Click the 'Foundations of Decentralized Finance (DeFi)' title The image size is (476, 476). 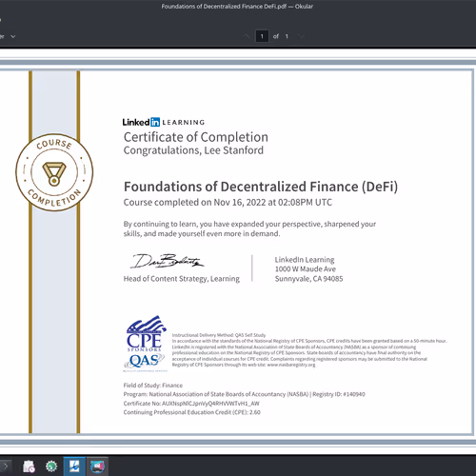[261, 187]
